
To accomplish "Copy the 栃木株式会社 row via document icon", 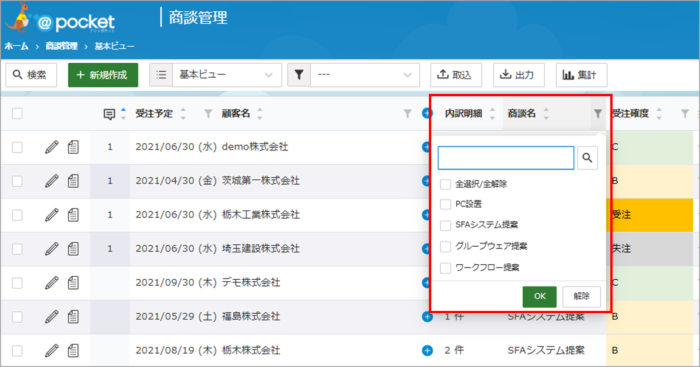I will [74, 350].
